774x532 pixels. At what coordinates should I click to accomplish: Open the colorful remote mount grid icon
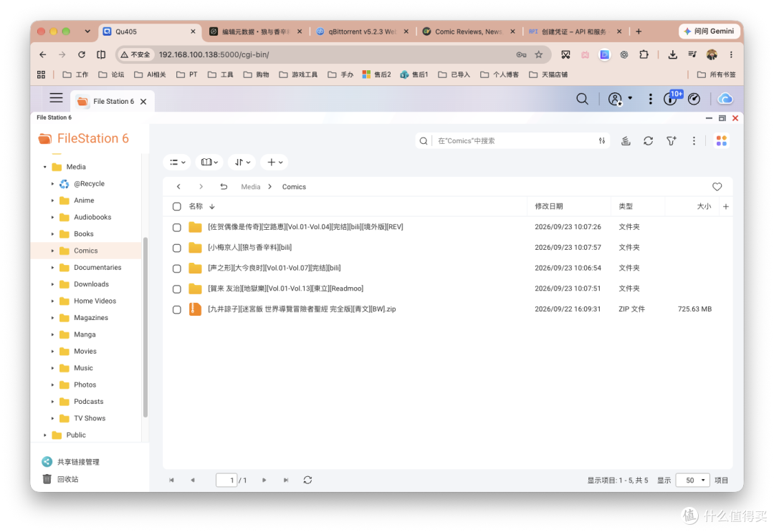point(721,141)
